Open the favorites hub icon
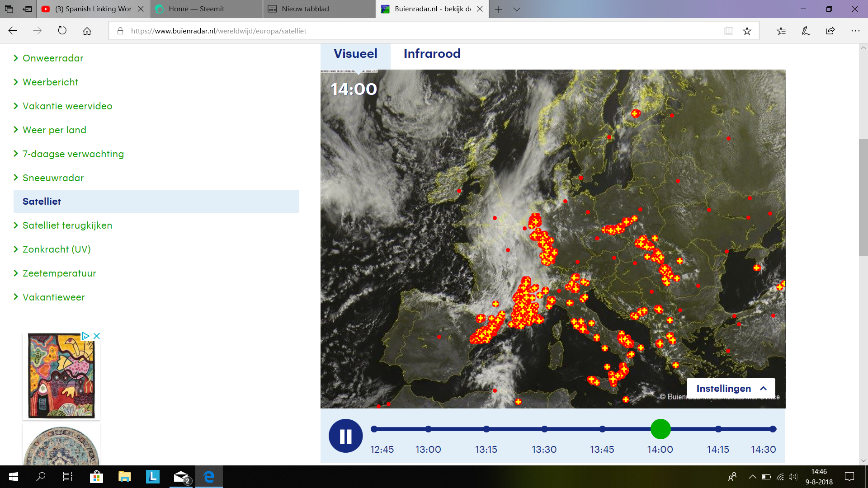This screenshot has height=488, width=868. [781, 31]
